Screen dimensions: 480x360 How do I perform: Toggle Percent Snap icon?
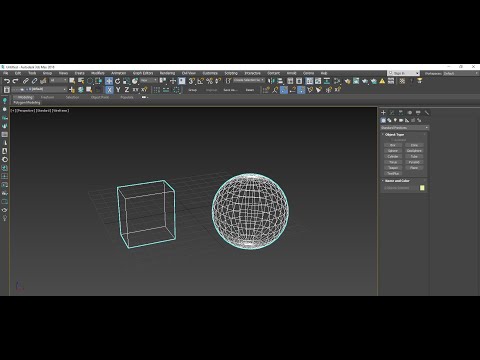(x=209, y=81)
